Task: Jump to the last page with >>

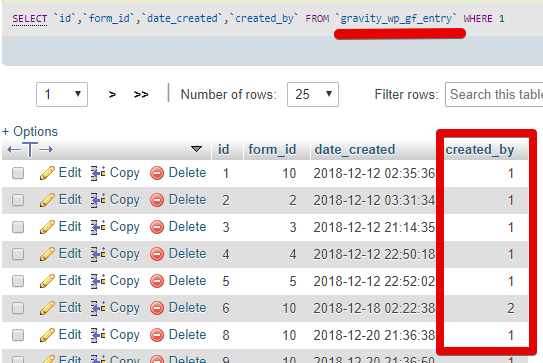Action: [x=141, y=95]
